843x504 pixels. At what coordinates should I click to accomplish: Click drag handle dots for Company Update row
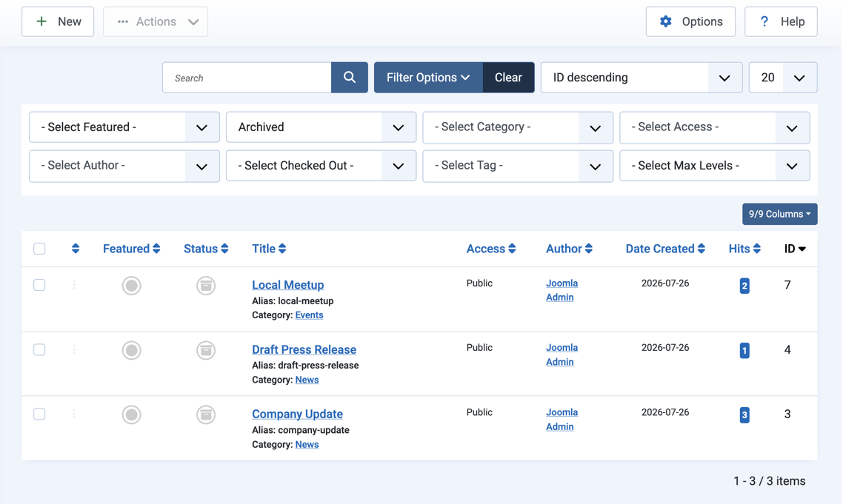tap(74, 414)
